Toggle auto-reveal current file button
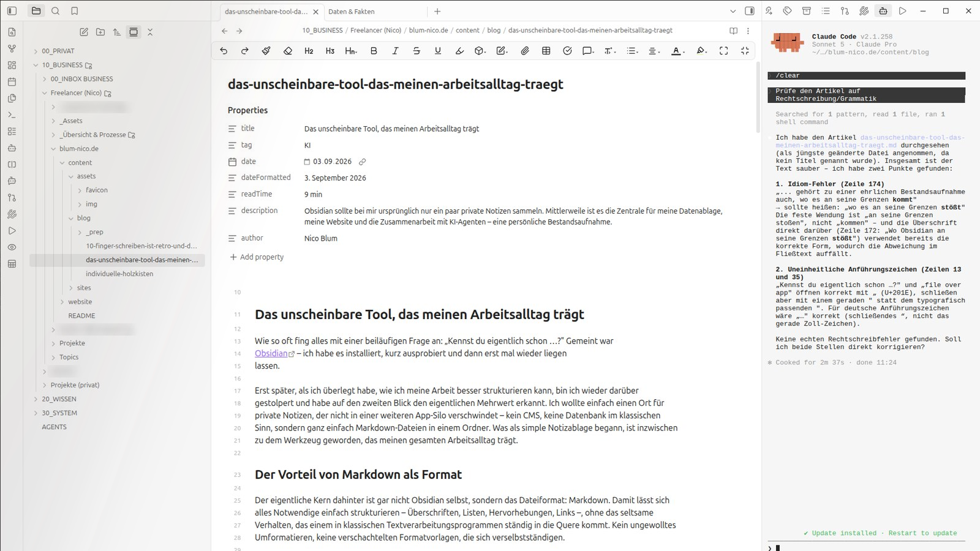 tap(134, 32)
